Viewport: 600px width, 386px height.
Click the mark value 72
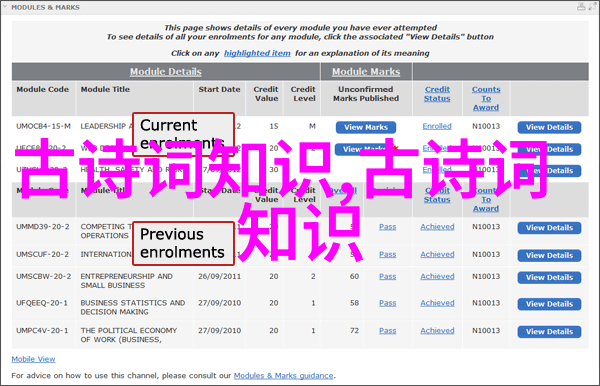pos(354,331)
